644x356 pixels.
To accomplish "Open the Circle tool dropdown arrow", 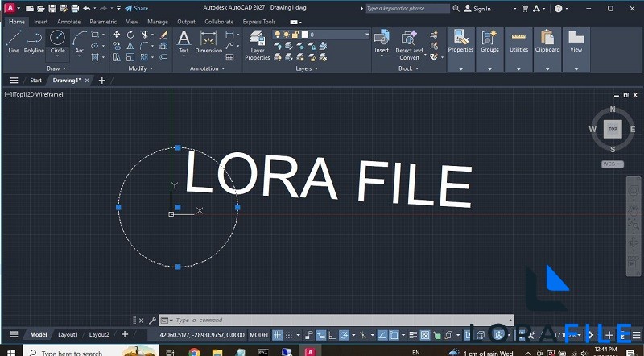I will click(x=57, y=56).
